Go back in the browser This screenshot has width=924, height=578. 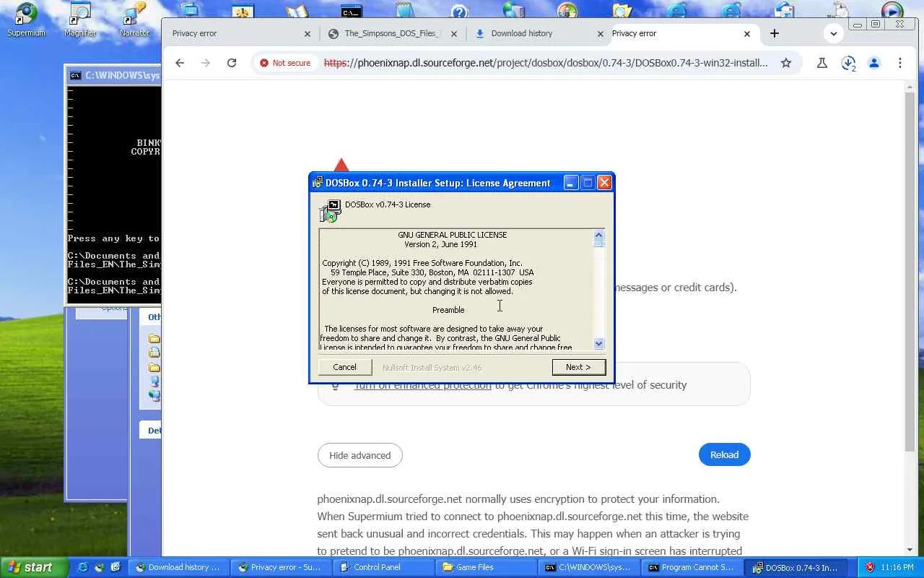[x=180, y=63]
